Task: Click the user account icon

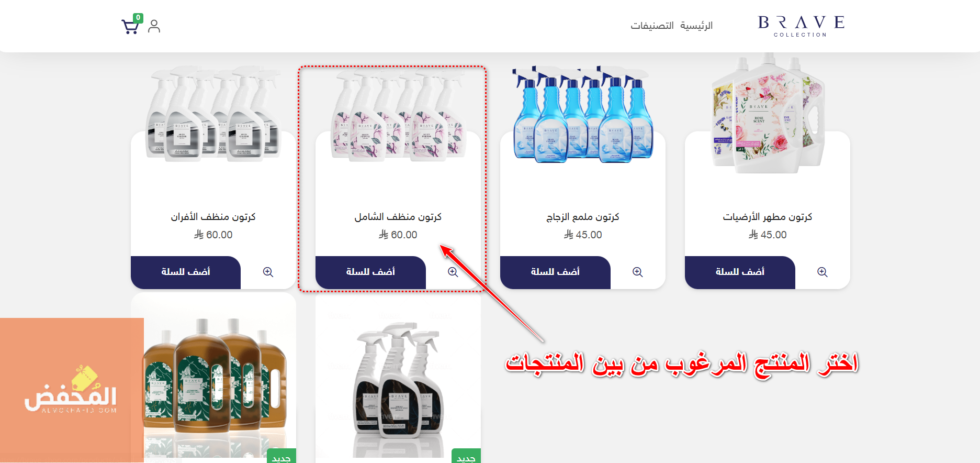Action: [x=154, y=26]
